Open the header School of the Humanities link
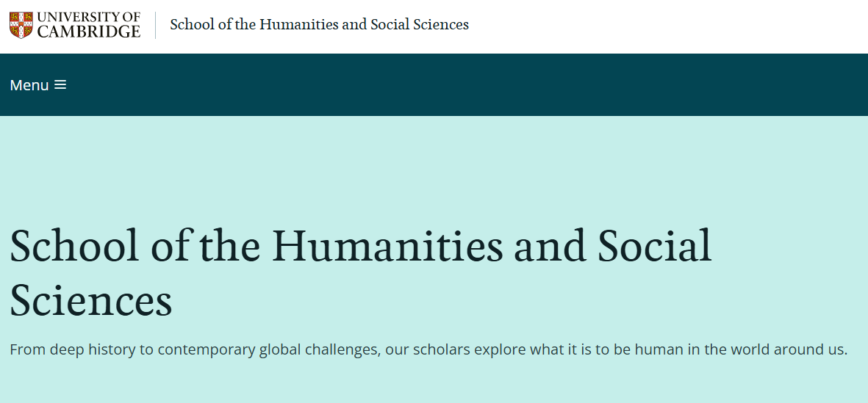Screen dimensions: 868x403 tap(319, 25)
